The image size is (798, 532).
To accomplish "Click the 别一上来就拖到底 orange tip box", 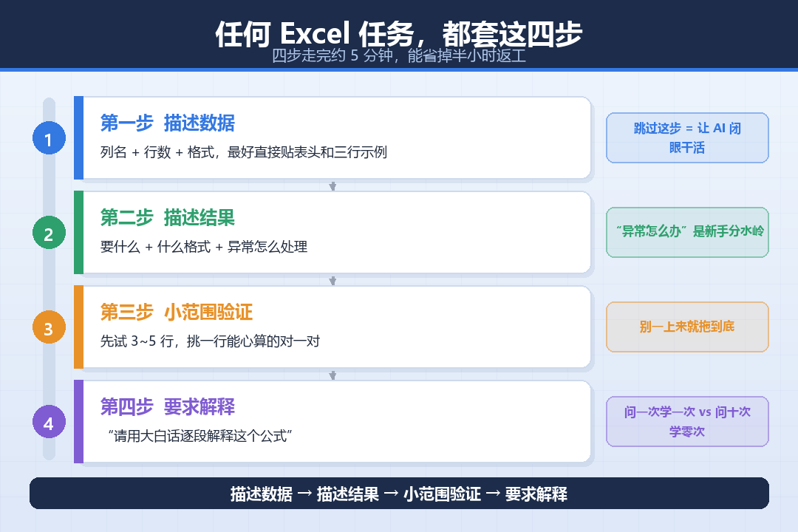I will 687,327.
